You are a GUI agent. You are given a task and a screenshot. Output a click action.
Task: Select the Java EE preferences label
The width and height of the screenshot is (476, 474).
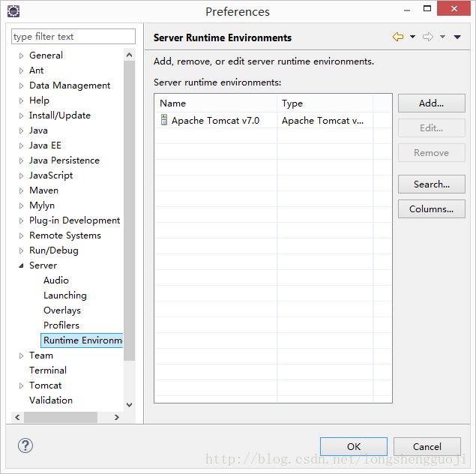point(45,145)
